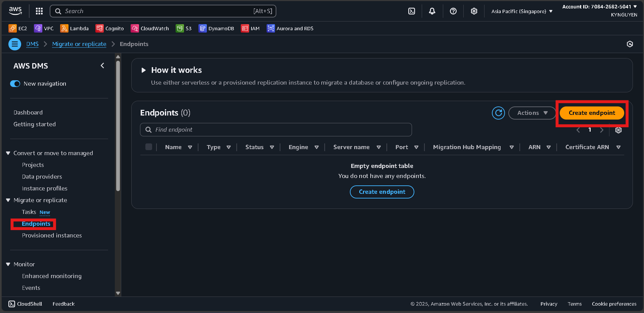This screenshot has height=313, width=644.
Task: Select Tasks in the sidebar
Action: 29,212
